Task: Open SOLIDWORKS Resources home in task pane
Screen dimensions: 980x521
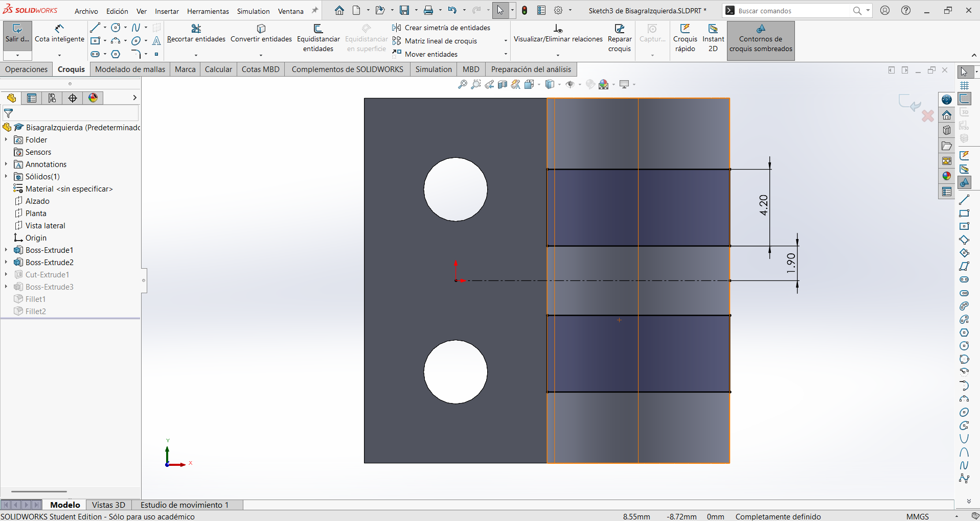Action: (x=947, y=114)
